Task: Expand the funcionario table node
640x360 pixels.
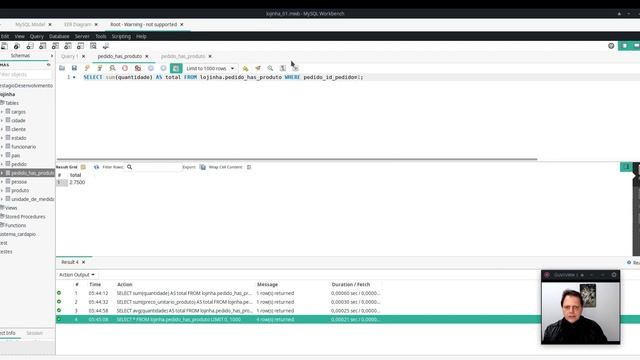Action: click(2, 147)
